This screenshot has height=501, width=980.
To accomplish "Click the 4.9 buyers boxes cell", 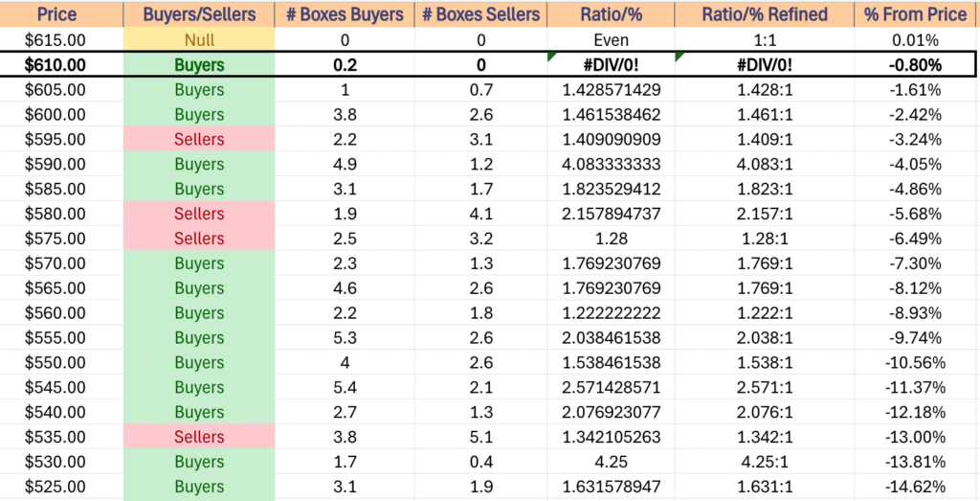I will [x=345, y=165].
